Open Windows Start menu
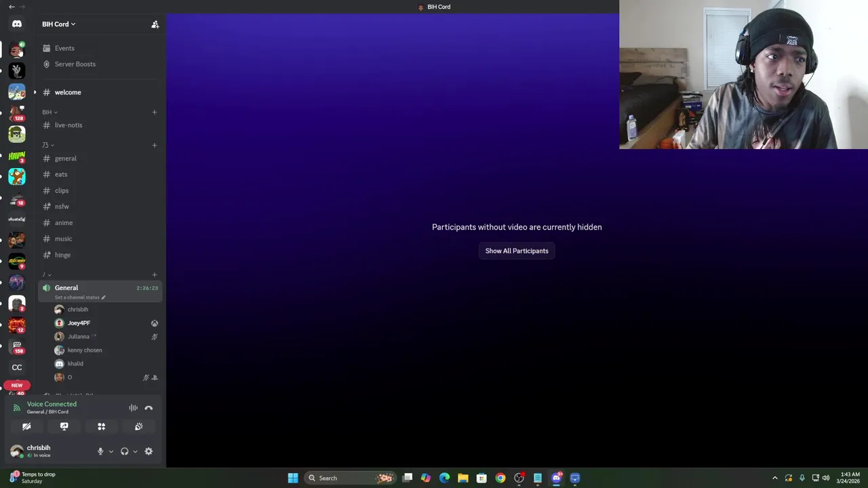 click(293, 478)
